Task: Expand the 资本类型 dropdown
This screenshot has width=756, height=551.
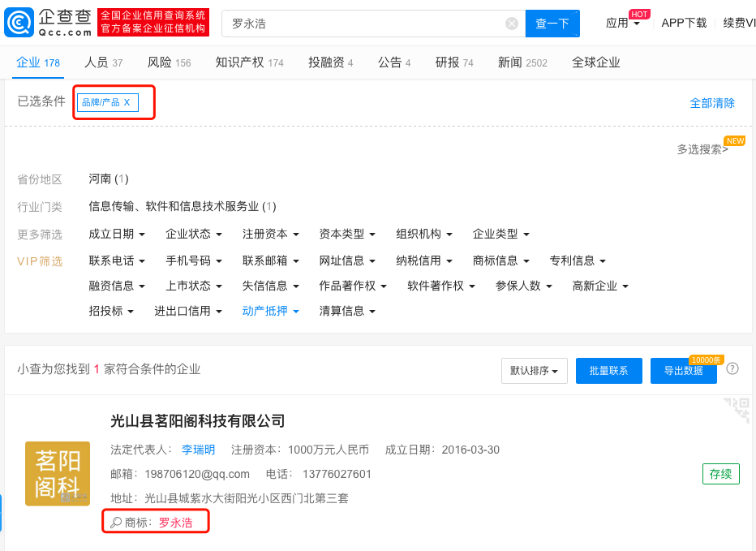Action: [347, 234]
